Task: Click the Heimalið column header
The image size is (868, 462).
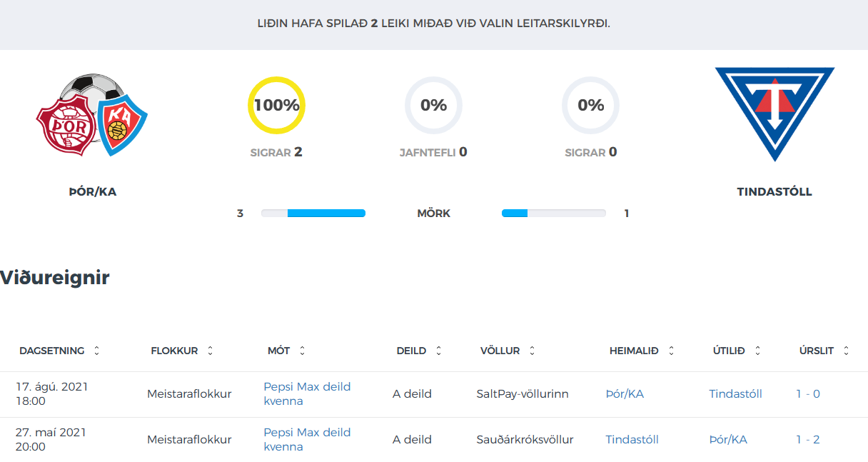Action: 634,351
